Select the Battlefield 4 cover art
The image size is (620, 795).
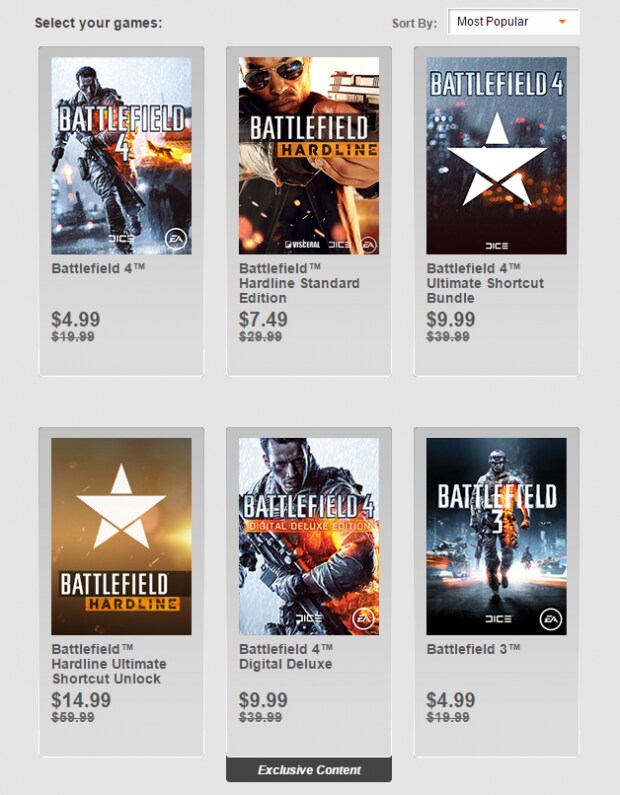click(121, 155)
